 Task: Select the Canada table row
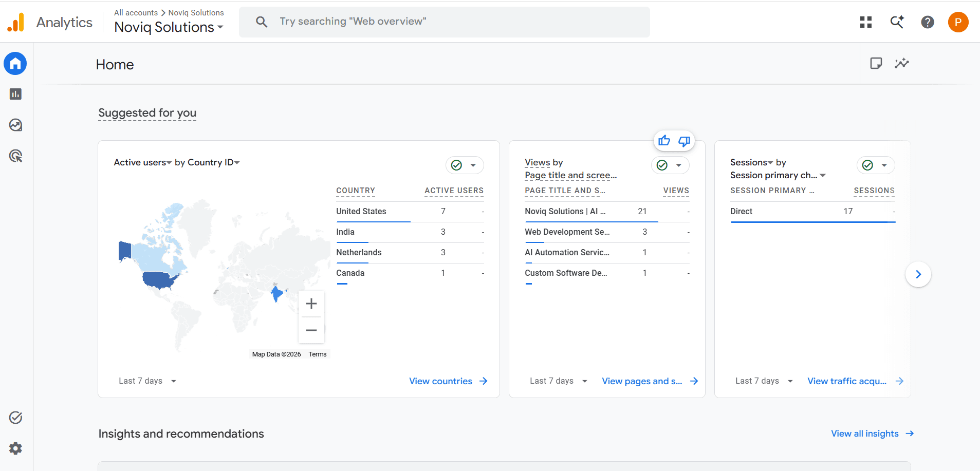coord(410,273)
